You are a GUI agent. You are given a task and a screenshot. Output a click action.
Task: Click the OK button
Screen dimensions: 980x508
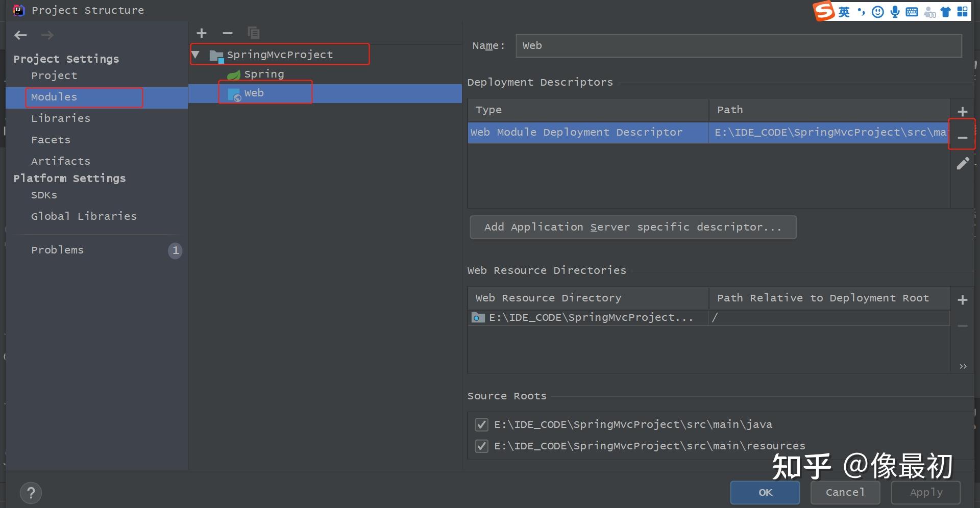(765, 493)
